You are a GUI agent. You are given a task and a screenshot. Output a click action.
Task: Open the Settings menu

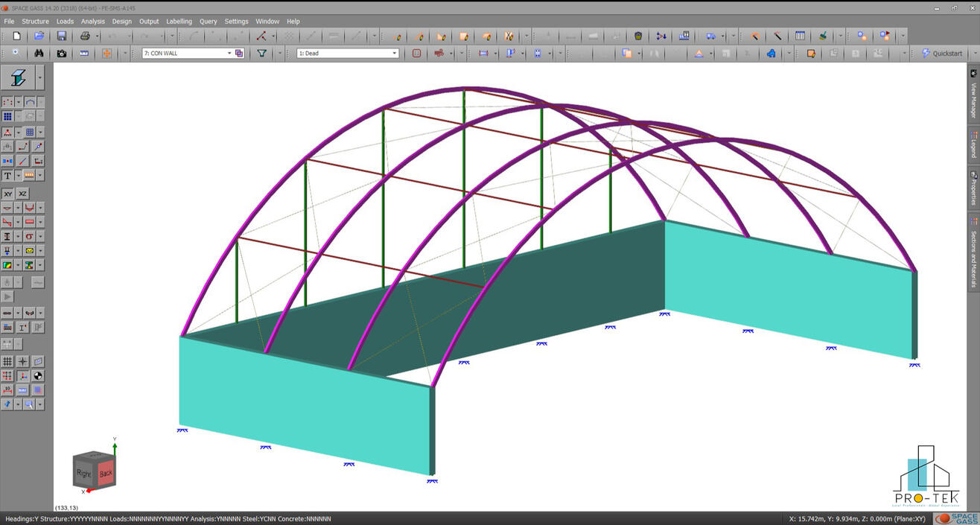[236, 21]
